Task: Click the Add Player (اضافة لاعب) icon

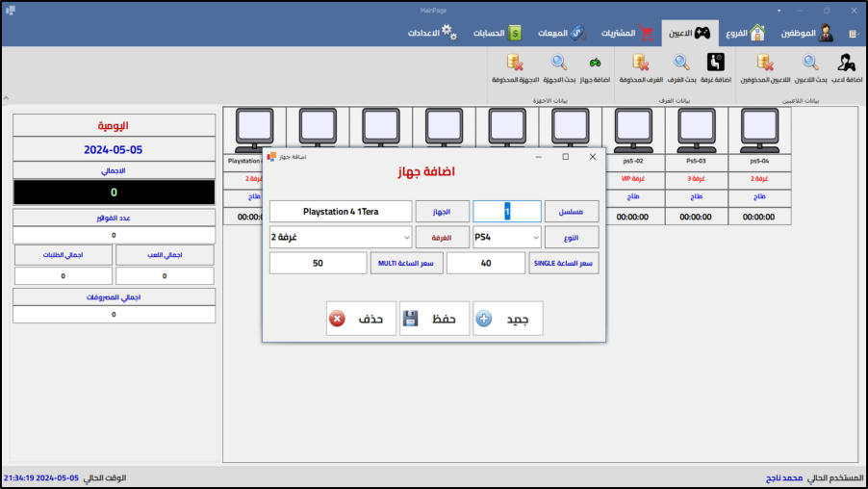Action: tap(847, 64)
